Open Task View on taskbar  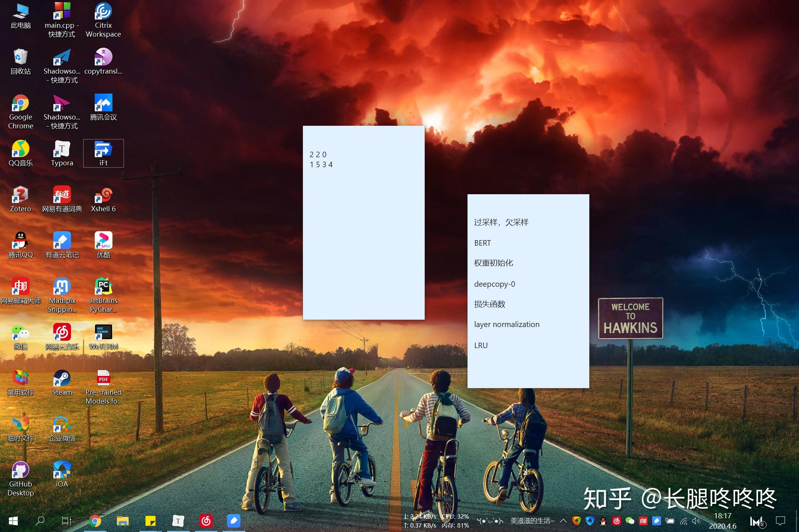tap(67, 521)
